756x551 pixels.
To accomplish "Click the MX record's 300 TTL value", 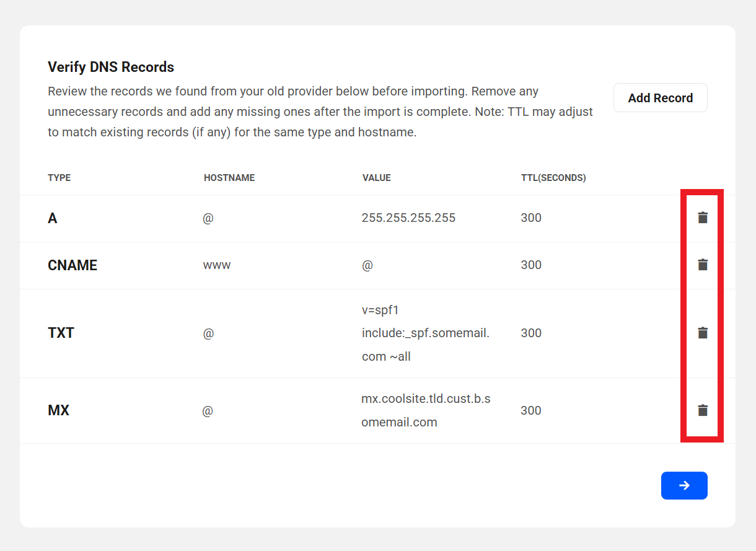I will click(531, 410).
